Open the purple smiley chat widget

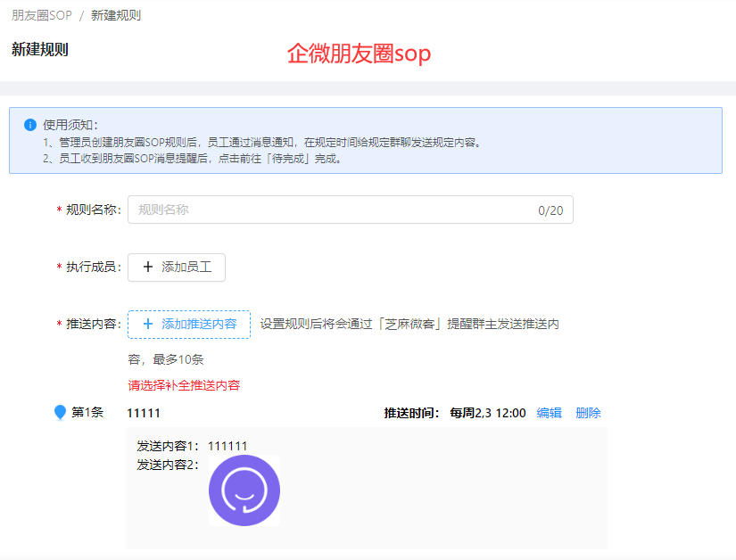click(x=244, y=490)
